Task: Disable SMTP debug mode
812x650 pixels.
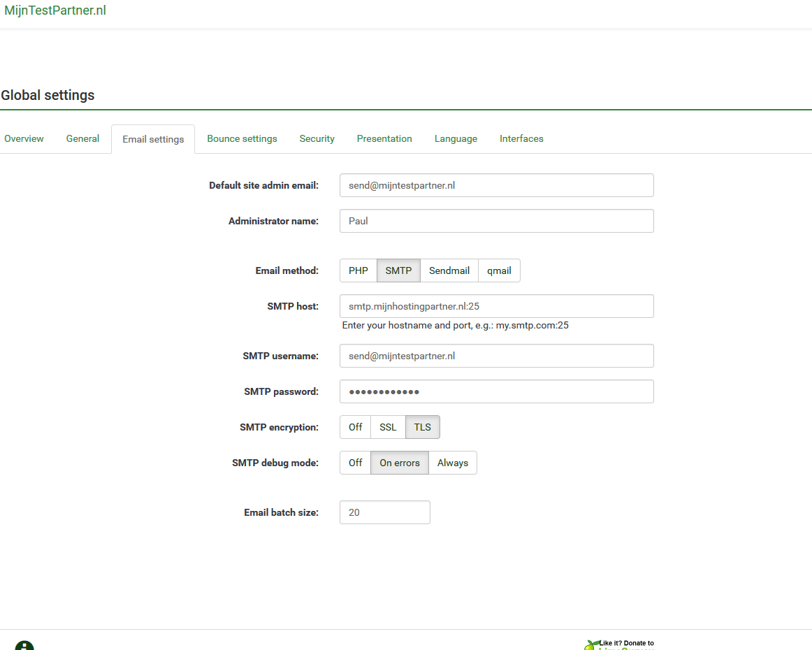Action: (354, 463)
